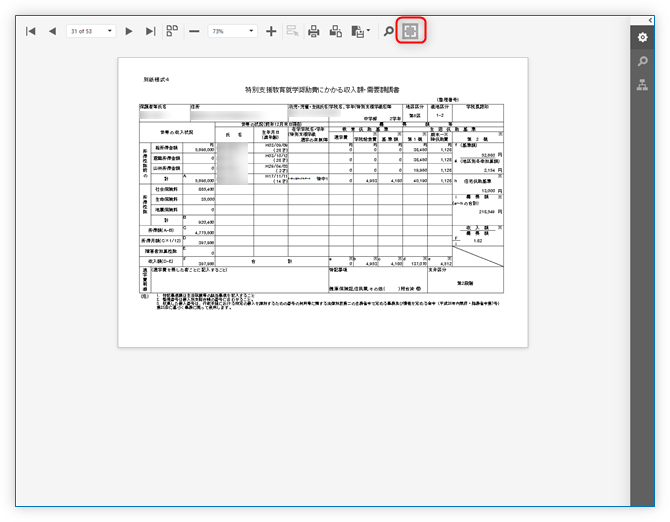The image size is (670, 522).
Task: Click the report title heading text
Action: click(322, 90)
